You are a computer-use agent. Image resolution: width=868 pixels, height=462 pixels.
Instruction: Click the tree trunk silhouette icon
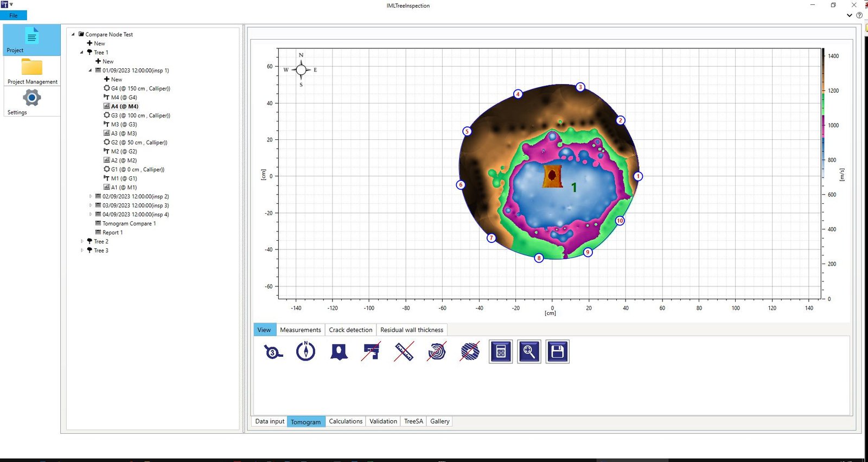(339, 352)
